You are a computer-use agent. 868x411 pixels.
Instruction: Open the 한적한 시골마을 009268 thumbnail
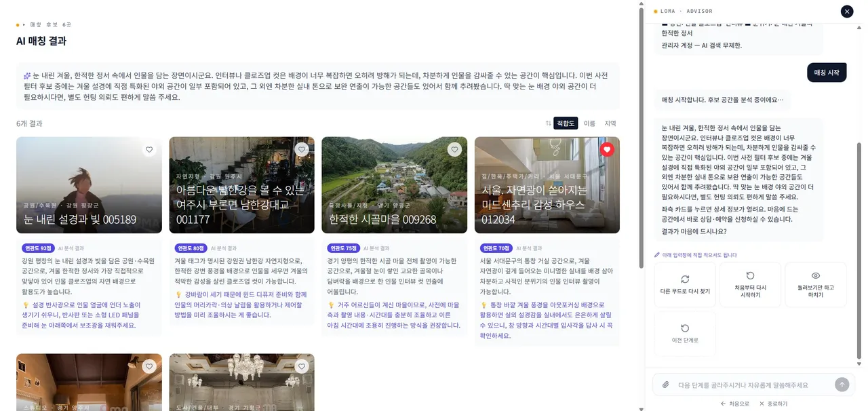click(394, 185)
